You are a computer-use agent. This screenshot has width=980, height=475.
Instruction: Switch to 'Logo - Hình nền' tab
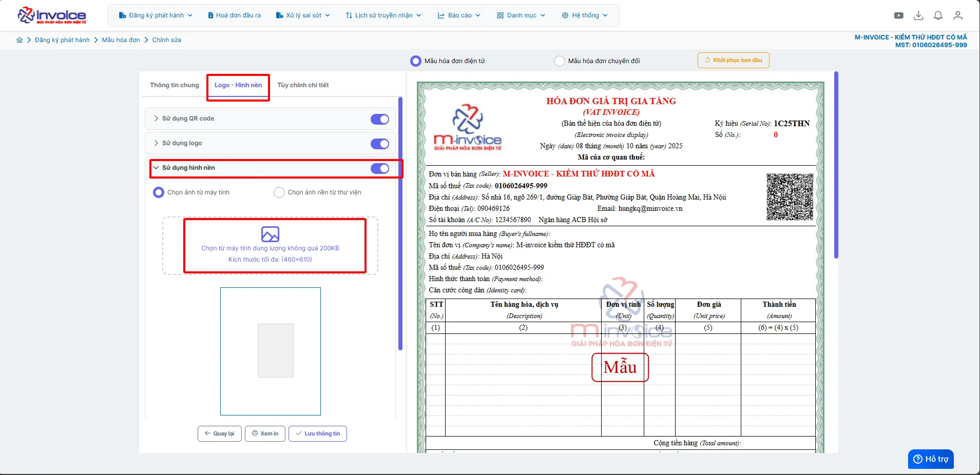click(238, 85)
